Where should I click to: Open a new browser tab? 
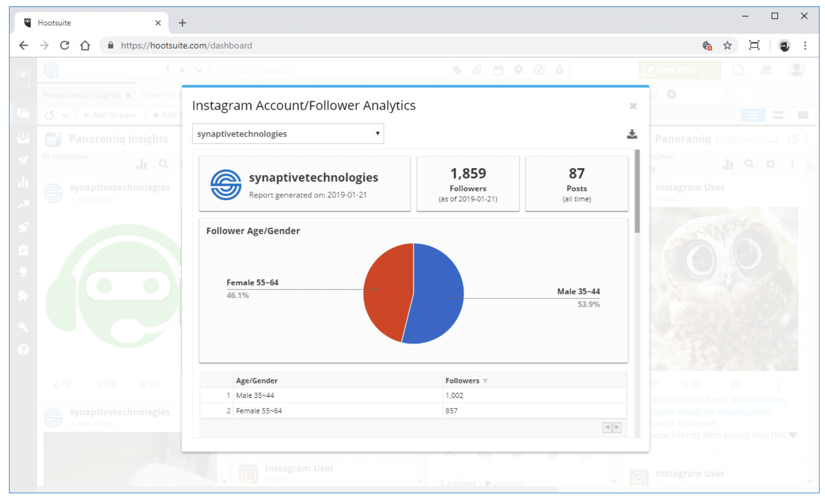[182, 23]
